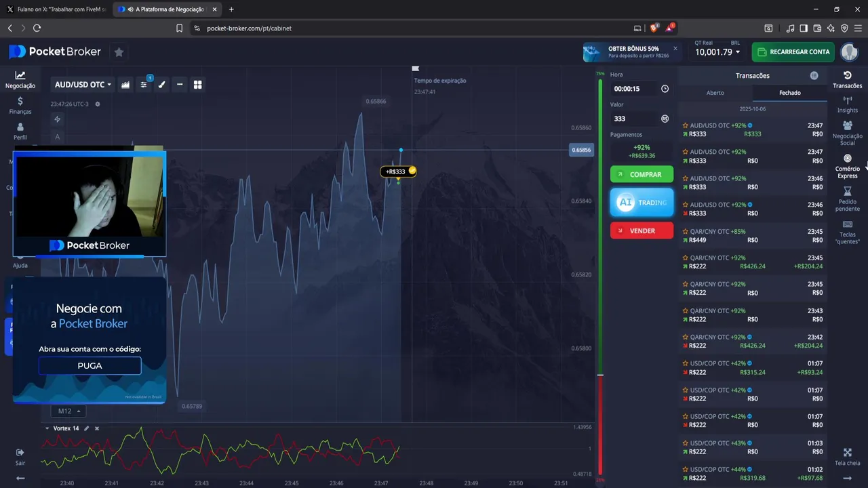
Task: Switch to the Fechado tab
Action: 789,93
